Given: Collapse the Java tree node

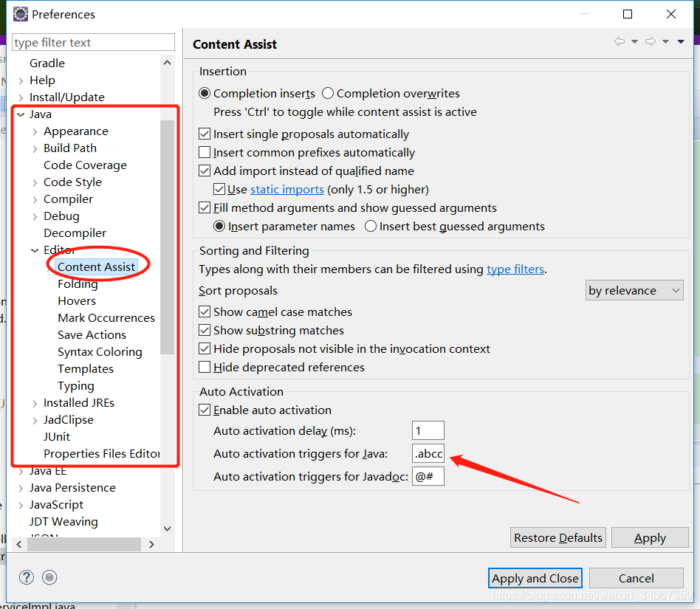Looking at the screenshot, I should (21, 114).
